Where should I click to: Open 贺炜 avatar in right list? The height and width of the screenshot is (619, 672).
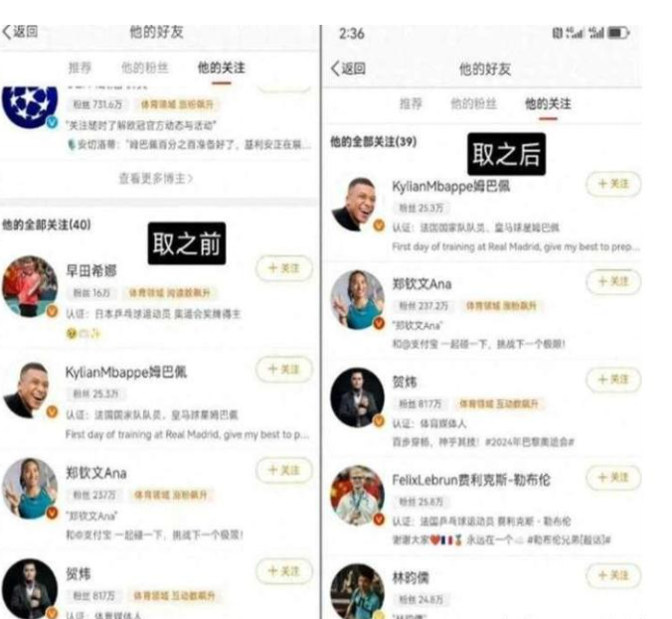(x=358, y=397)
